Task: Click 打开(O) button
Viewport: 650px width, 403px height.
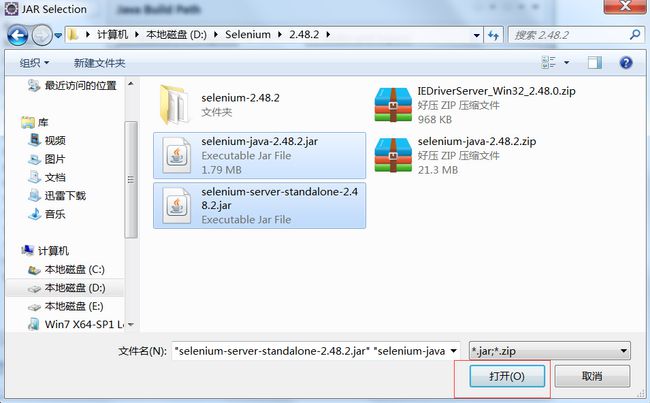Action: [x=507, y=376]
